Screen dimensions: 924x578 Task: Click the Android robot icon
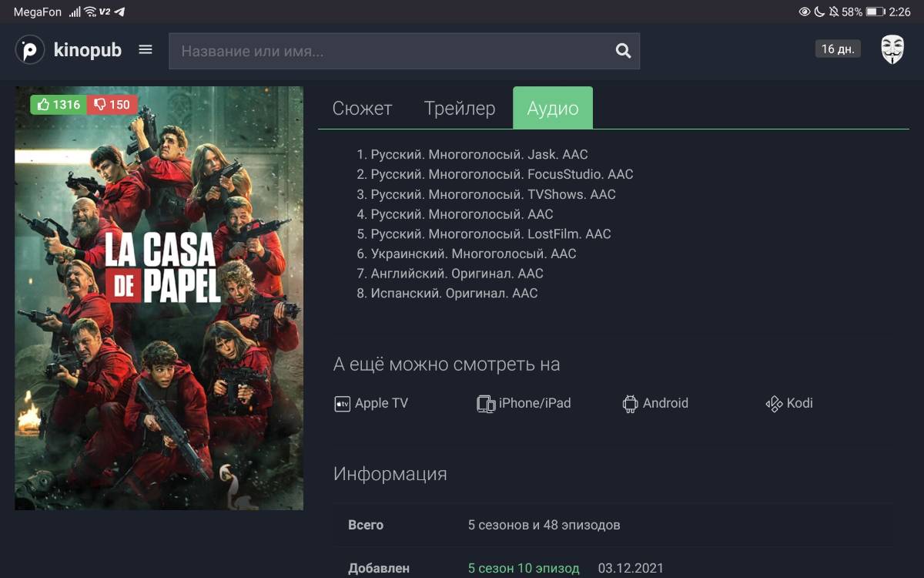(630, 404)
